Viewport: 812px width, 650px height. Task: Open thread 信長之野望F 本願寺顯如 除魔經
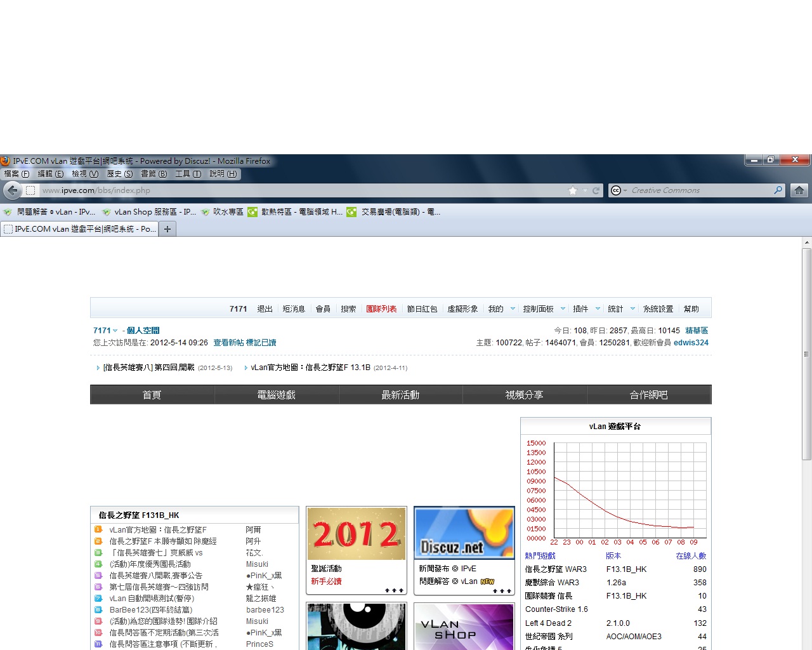pos(163,541)
